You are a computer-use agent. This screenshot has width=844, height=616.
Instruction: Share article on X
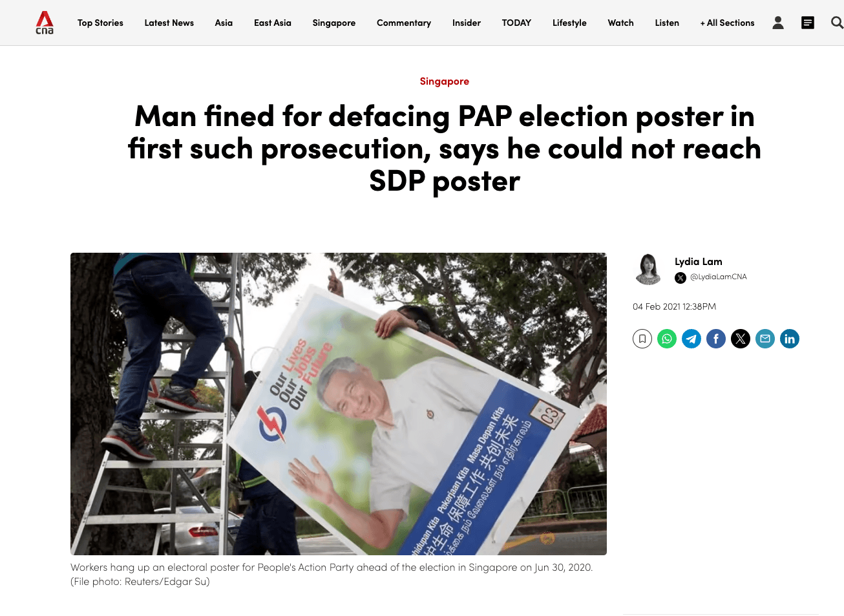(741, 339)
